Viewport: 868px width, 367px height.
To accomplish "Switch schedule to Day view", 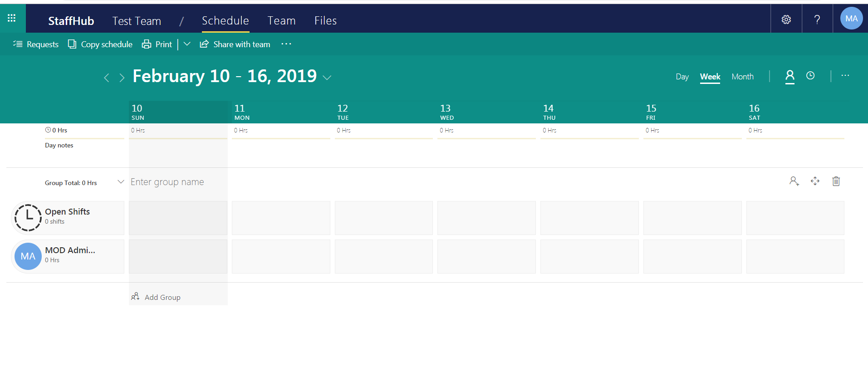I will point(682,77).
